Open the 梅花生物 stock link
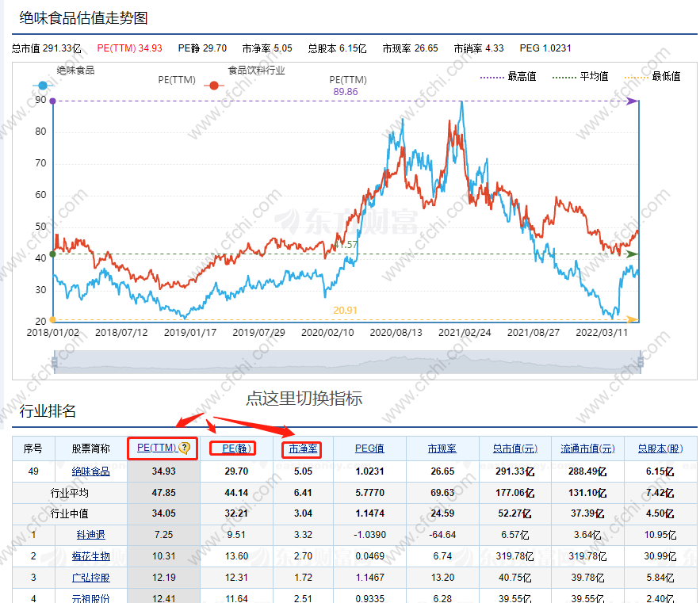Viewport: 700px width, 603px height. click(90, 556)
